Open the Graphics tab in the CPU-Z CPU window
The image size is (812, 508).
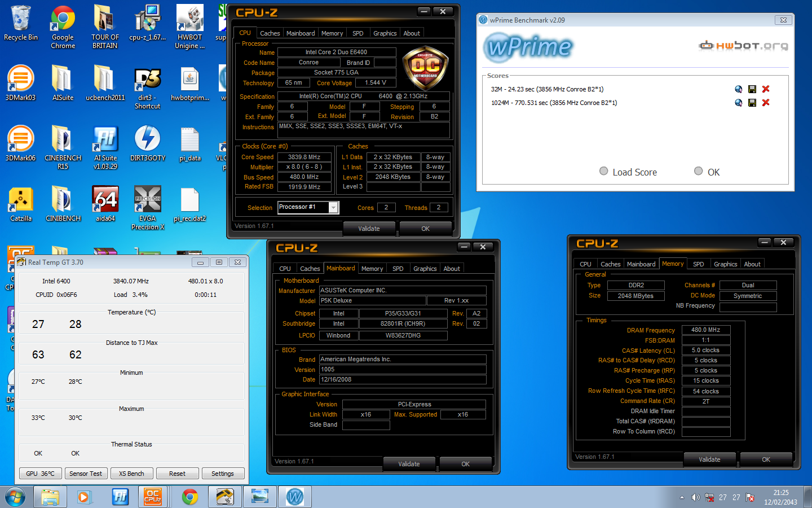385,33
